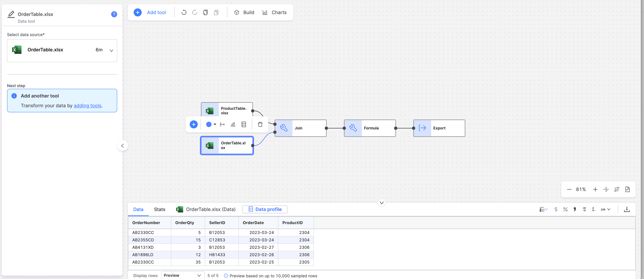The image size is (644, 279).
Task: Fit canvas to view icon
Action: tap(606, 189)
